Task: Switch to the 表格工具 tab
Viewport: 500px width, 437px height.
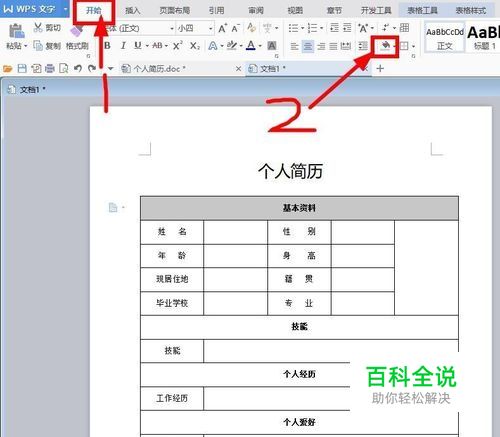Action: click(423, 11)
